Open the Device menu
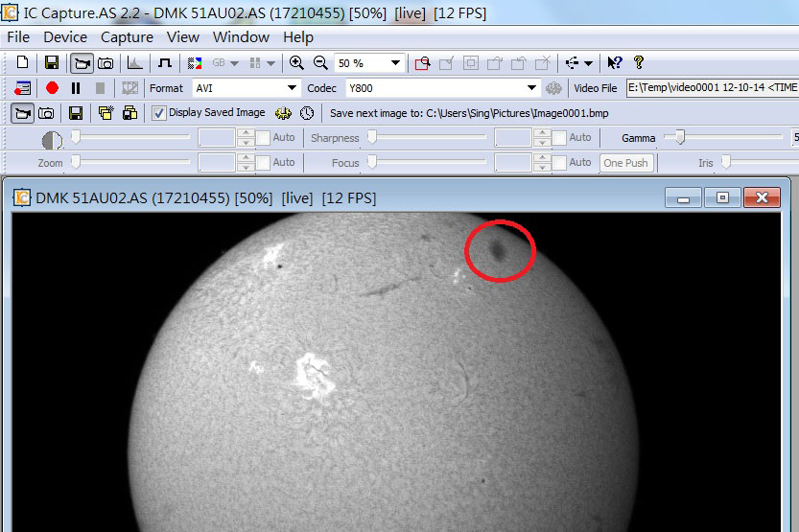Viewport: 799px width, 532px height. click(x=65, y=37)
